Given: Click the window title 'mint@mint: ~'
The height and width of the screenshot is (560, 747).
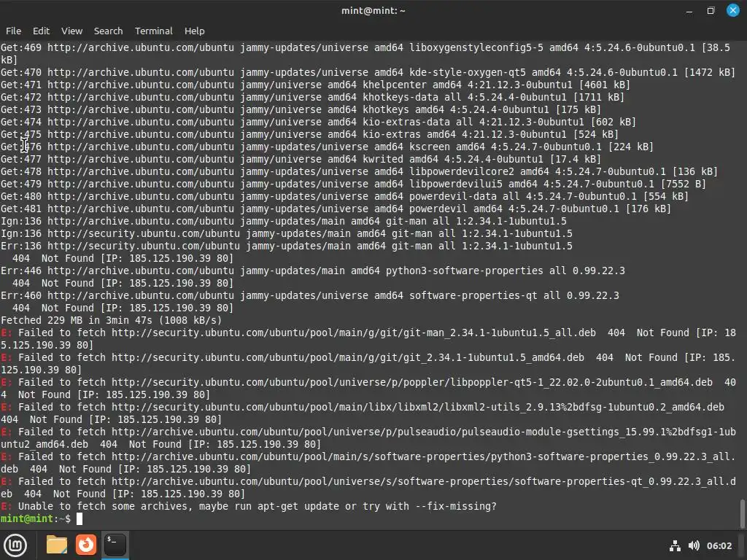Looking at the screenshot, I should (x=373, y=10).
